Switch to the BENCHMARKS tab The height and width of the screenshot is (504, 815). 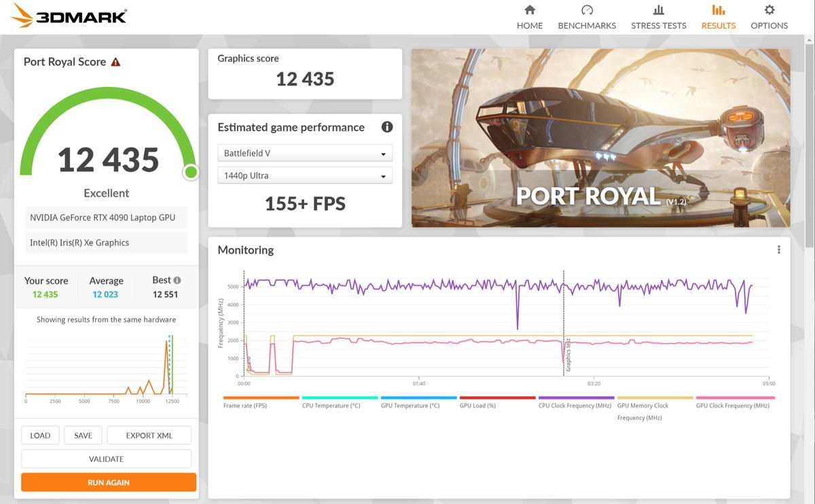[x=587, y=26]
